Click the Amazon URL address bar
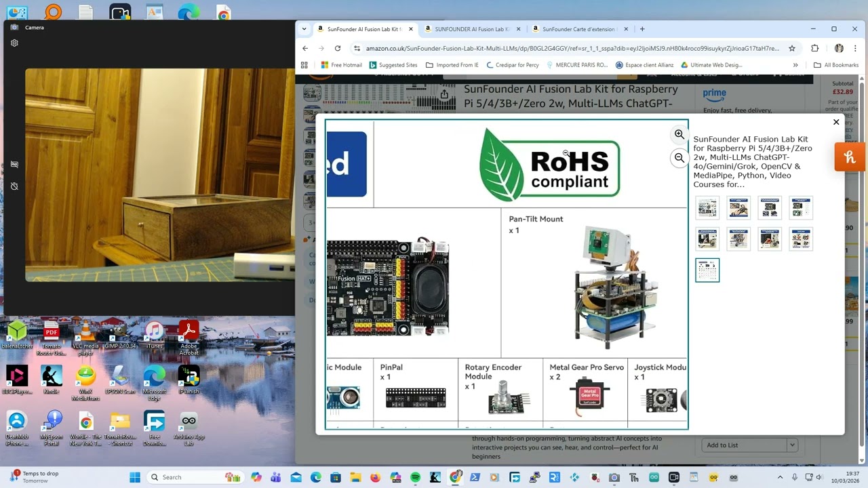 572,48
